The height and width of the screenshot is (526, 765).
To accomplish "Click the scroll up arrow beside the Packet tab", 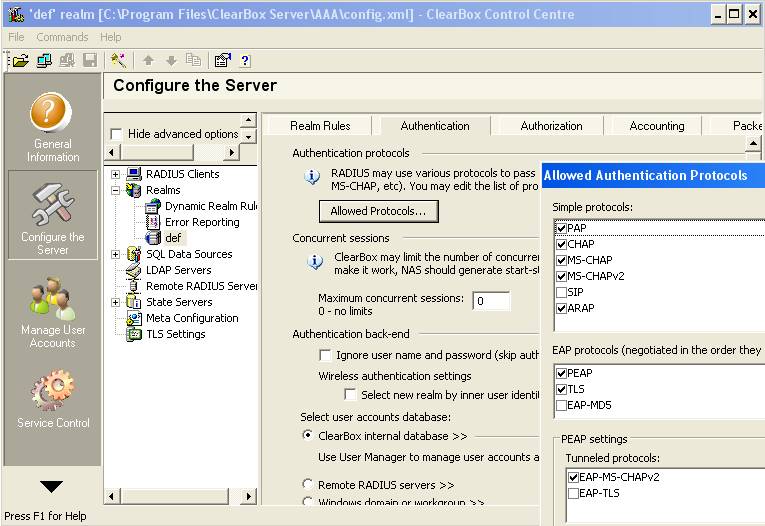I will 753,143.
